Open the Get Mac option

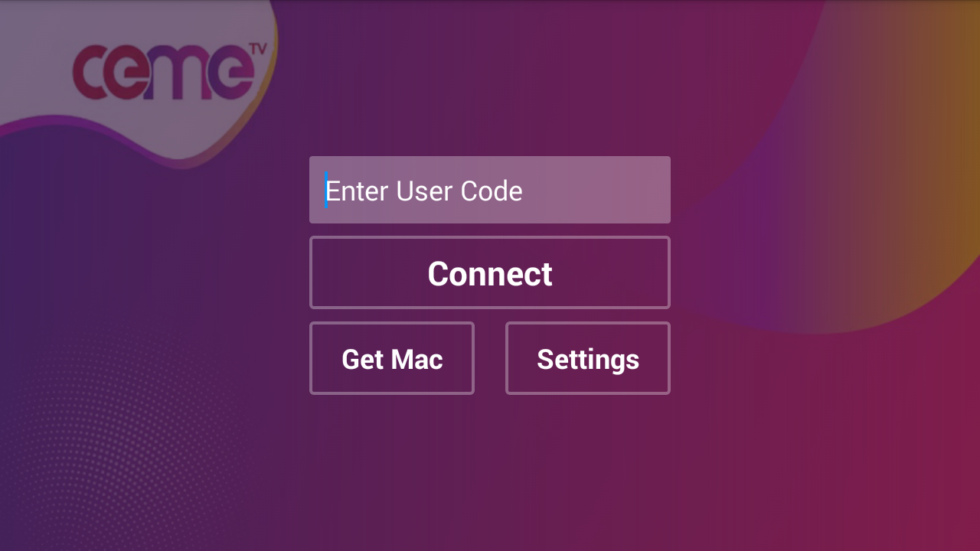point(392,358)
